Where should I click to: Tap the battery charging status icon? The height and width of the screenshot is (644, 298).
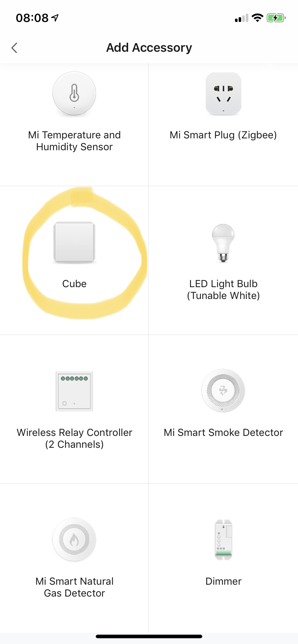pyautogui.click(x=276, y=18)
